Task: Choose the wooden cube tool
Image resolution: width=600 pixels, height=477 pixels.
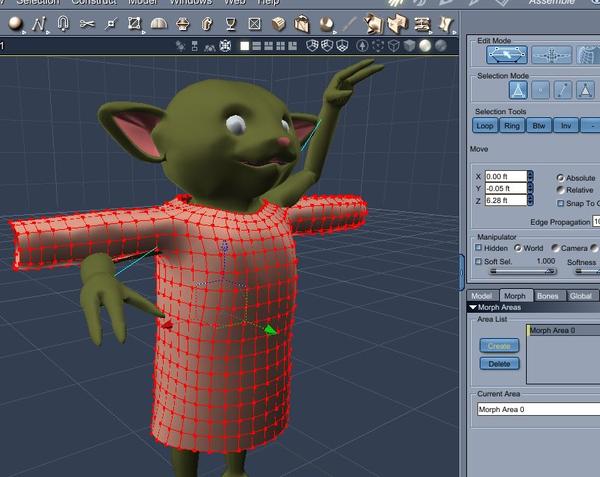Action: tap(279, 24)
